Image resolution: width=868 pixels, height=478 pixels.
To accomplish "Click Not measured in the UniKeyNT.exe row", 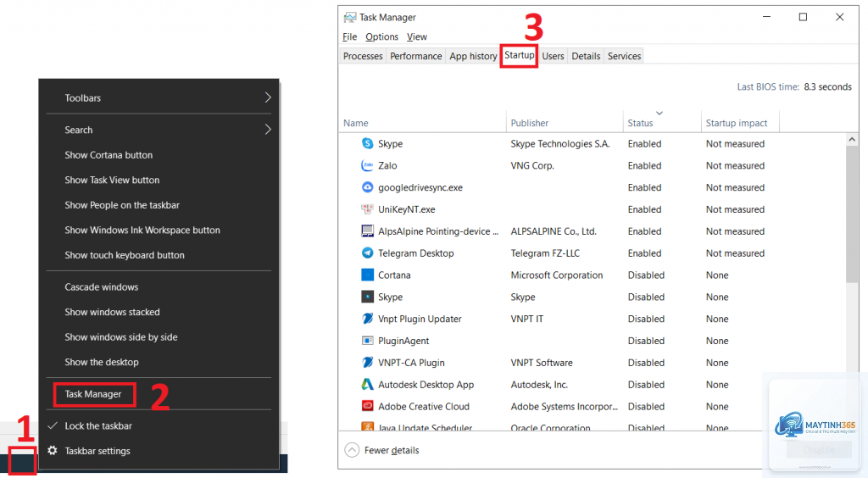I will [x=735, y=209].
